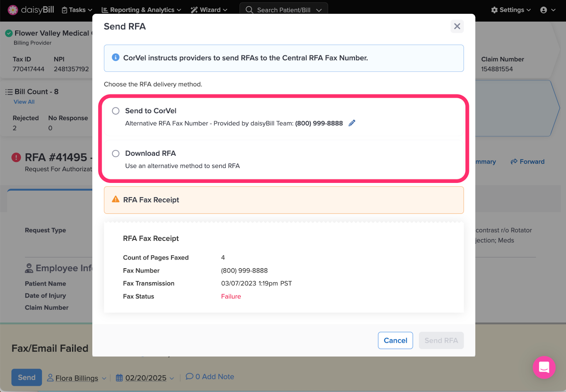Click the Search Patient/Bill field
Image resolution: width=566 pixels, height=392 pixels.
point(284,10)
